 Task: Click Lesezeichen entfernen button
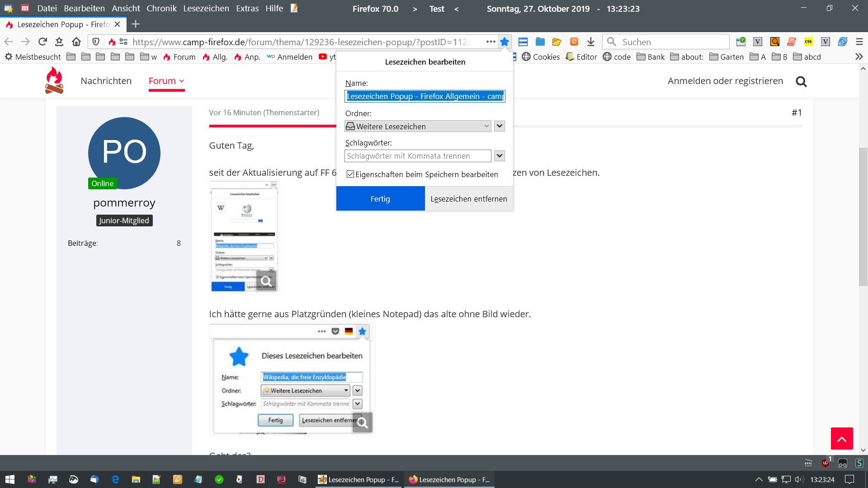click(468, 199)
